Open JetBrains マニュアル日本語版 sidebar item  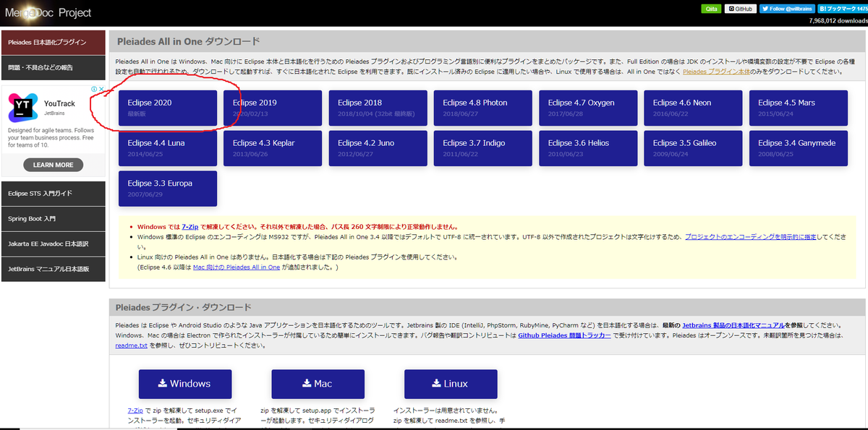[x=54, y=269]
